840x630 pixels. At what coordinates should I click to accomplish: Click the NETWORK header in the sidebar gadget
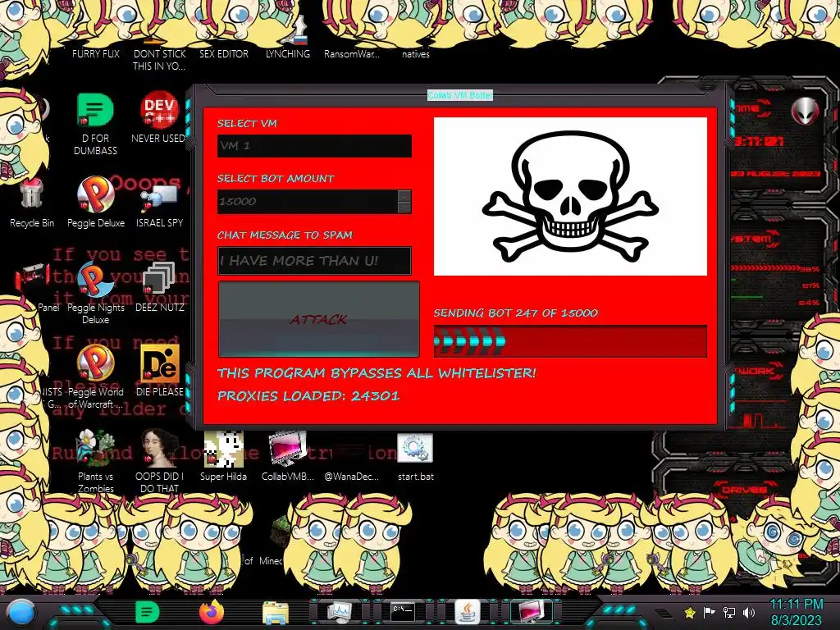[x=756, y=371]
